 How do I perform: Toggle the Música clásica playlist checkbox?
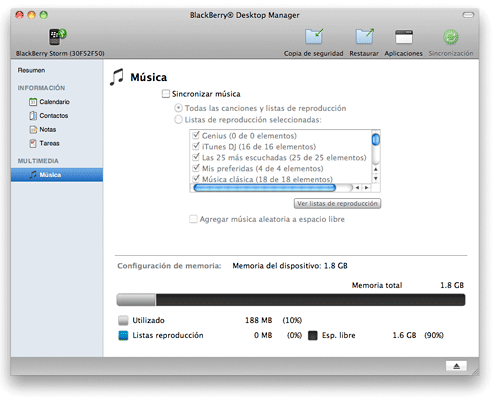point(196,178)
